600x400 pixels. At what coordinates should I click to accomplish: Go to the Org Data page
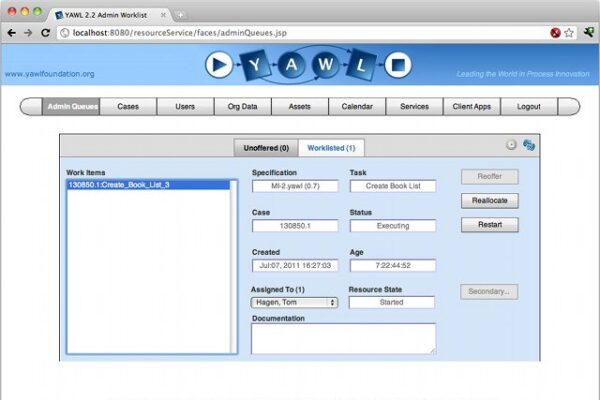[x=242, y=106]
